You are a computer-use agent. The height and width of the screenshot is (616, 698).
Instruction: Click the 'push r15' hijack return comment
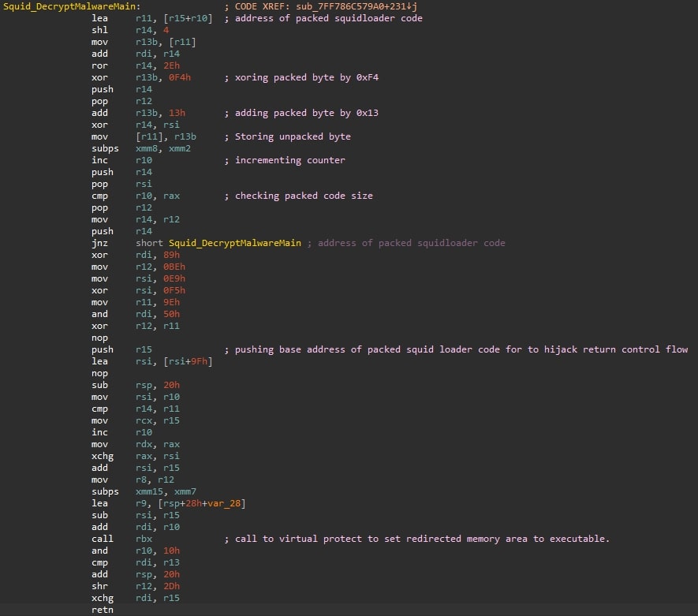[461, 349]
